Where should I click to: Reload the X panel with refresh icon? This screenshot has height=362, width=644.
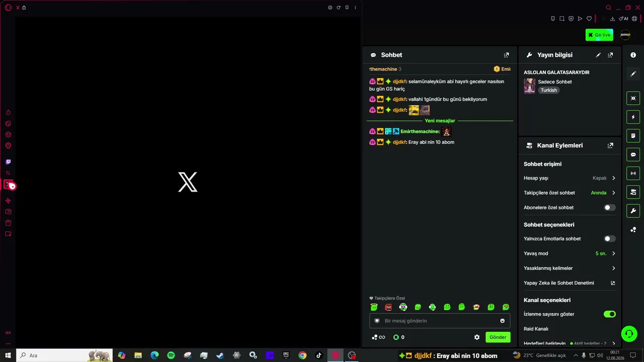point(339,8)
